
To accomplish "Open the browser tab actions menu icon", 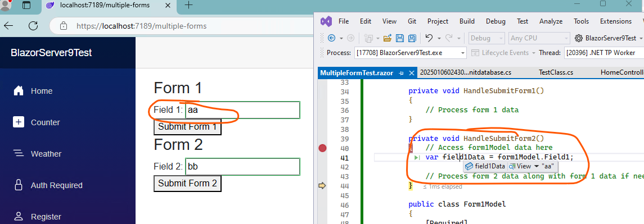I will click(26, 6).
